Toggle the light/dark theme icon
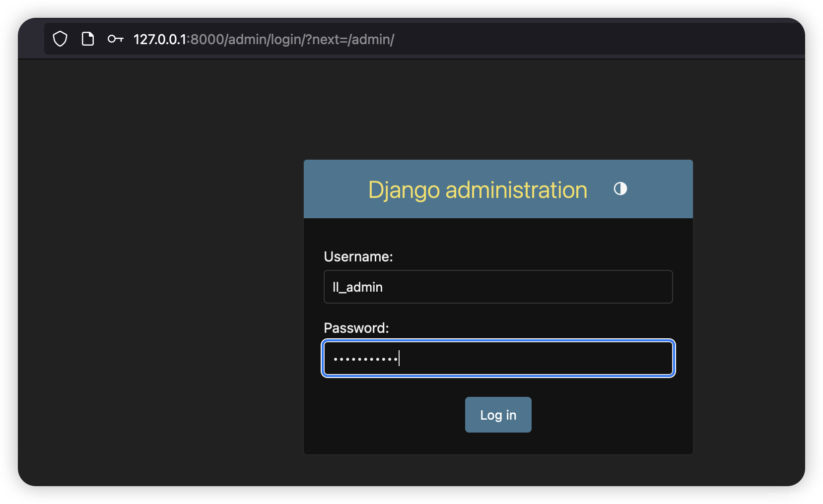The width and height of the screenshot is (823, 504). [x=620, y=189]
